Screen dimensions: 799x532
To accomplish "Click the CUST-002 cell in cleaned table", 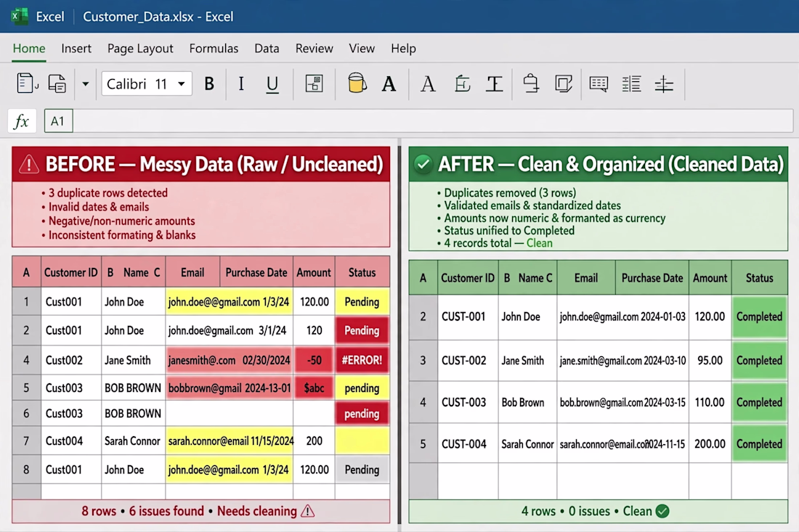I will click(467, 361).
